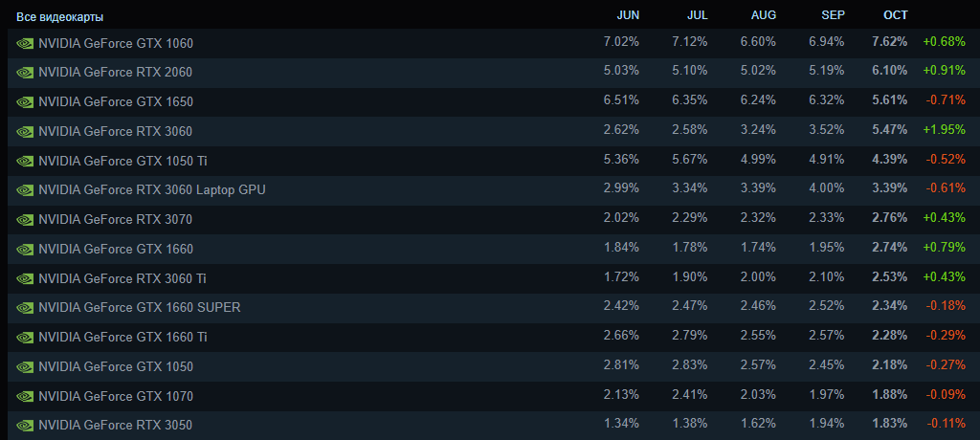
Task: Click the SEP column header
Action: pos(833,15)
